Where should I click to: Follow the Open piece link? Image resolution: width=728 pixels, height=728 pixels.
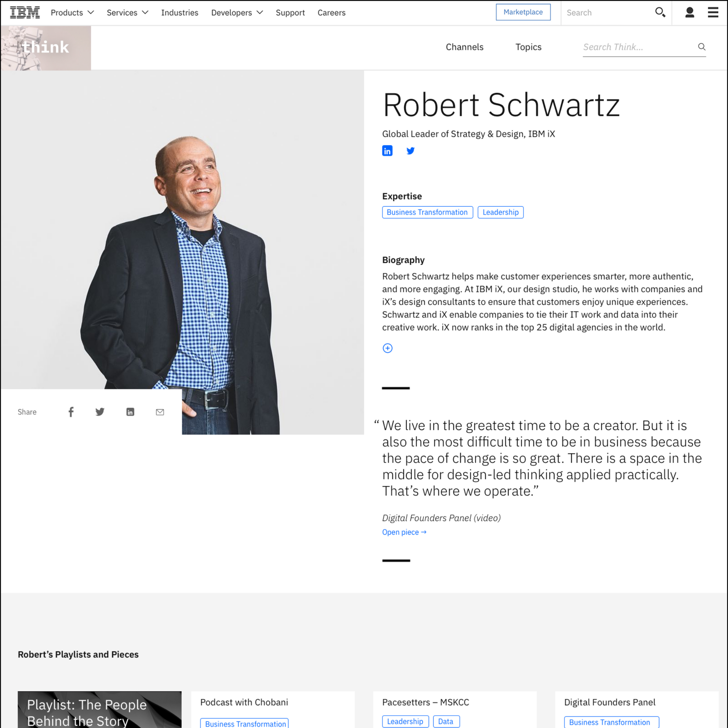coord(404,532)
